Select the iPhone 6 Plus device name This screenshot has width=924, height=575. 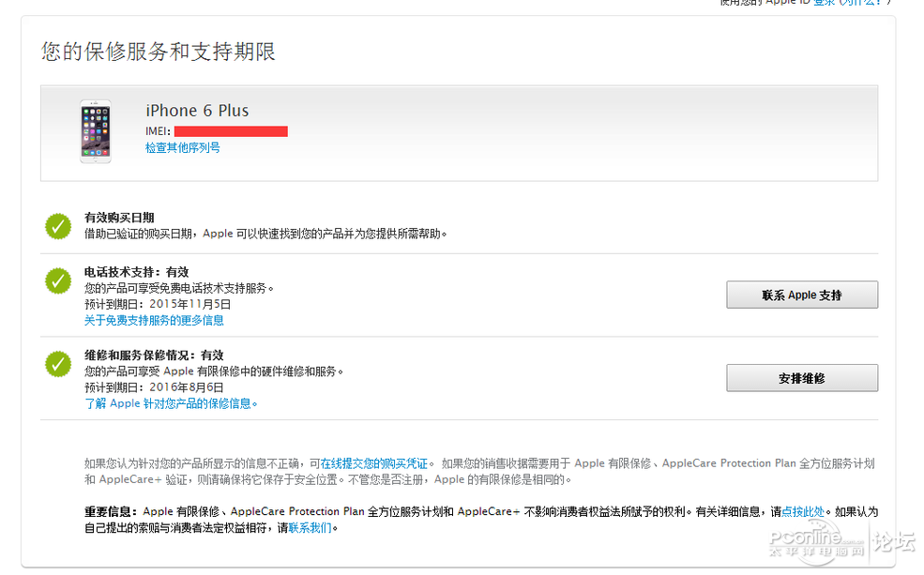(197, 111)
